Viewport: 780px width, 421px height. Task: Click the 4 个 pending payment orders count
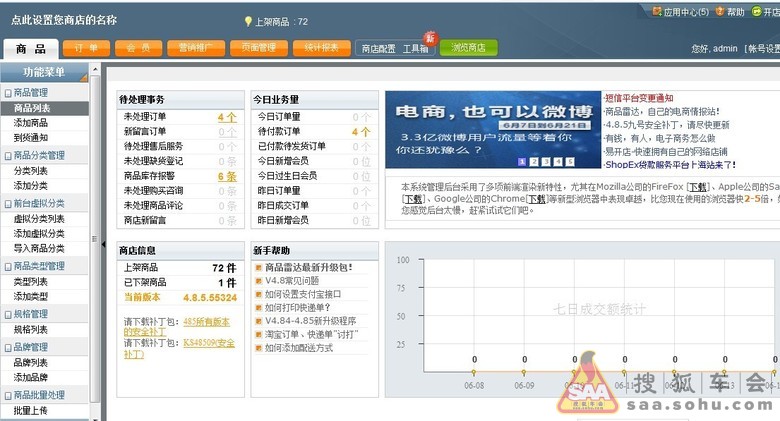[x=361, y=132]
